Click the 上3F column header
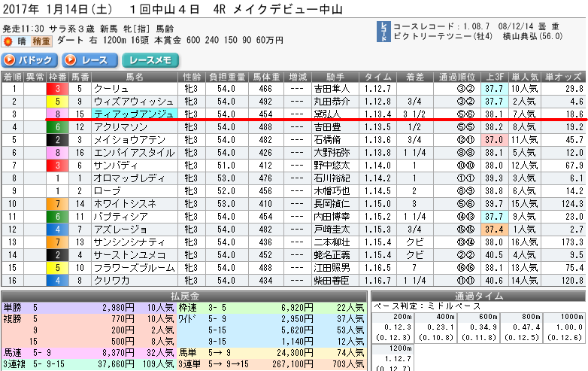The height and width of the screenshot is (371, 588). click(x=494, y=77)
